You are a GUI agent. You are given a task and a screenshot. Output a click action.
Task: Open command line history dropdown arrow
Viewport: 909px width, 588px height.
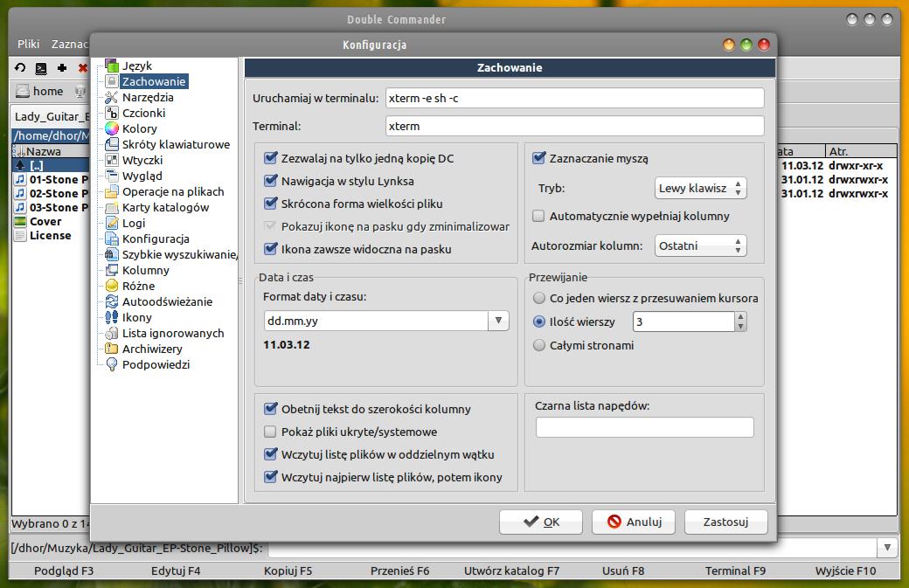click(x=887, y=548)
